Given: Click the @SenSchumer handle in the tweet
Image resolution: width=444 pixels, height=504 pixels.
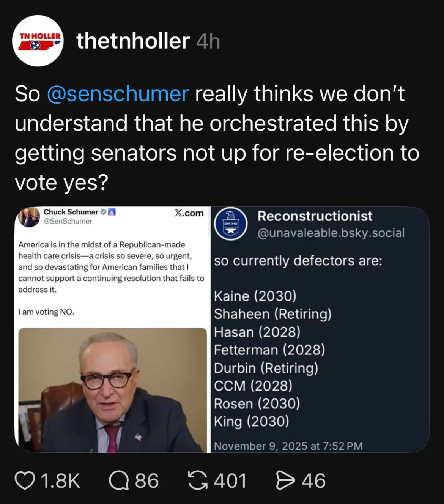Looking at the screenshot, I should pos(68,221).
